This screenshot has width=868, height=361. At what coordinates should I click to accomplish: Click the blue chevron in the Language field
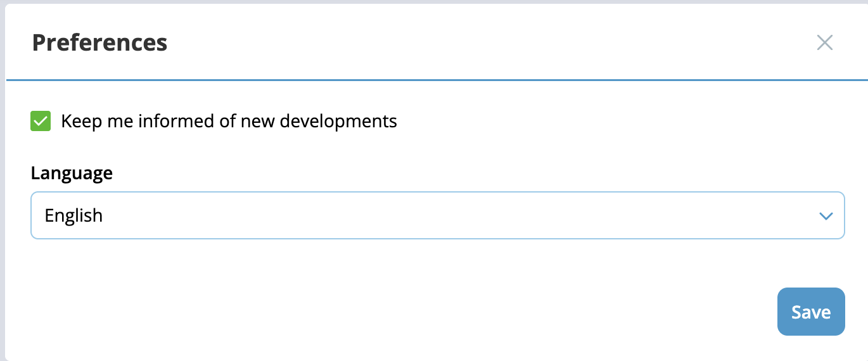click(x=826, y=216)
